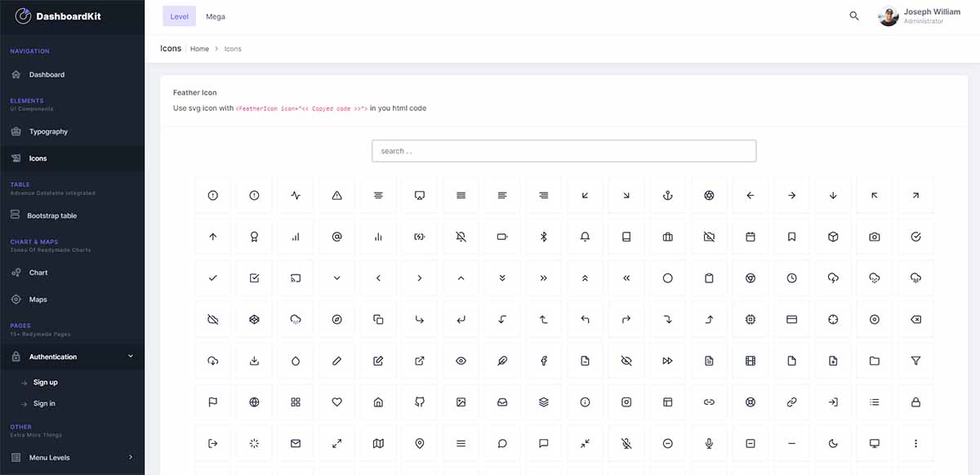Click the Camera icon in the grid
Viewport: 980px width, 475px height.
tap(873, 237)
